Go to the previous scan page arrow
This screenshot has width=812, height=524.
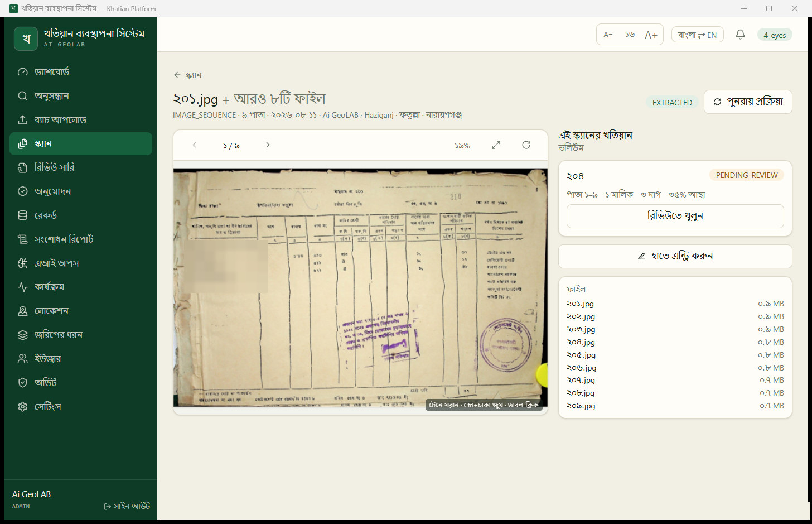click(195, 145)
